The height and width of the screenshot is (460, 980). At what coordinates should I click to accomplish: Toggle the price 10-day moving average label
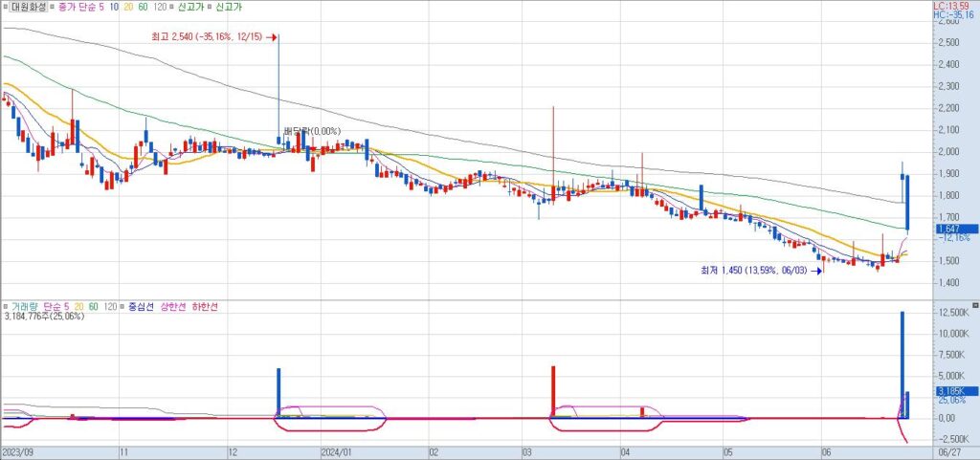click(x=116, y=8)
